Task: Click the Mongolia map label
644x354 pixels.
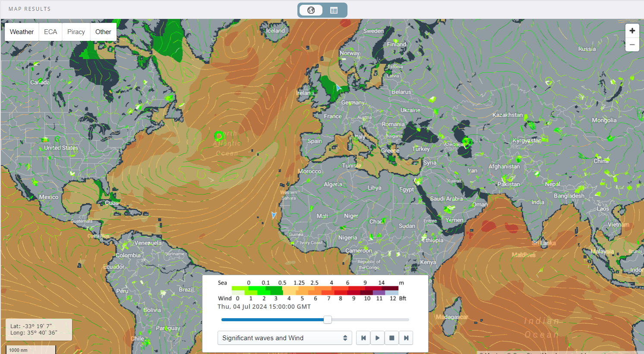Action: (604, 120)
